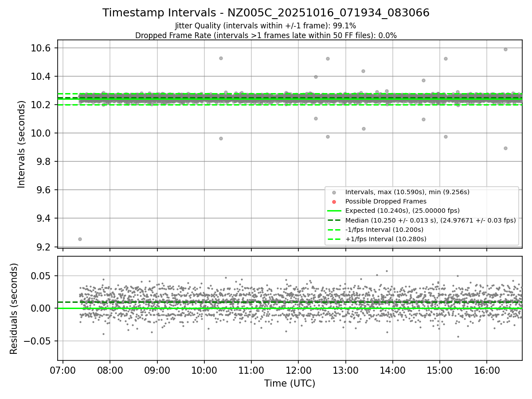Select the "Dropped Frame Rate" 0.0% subtitle line
The image size is (532, 399).
pos(266,35)
